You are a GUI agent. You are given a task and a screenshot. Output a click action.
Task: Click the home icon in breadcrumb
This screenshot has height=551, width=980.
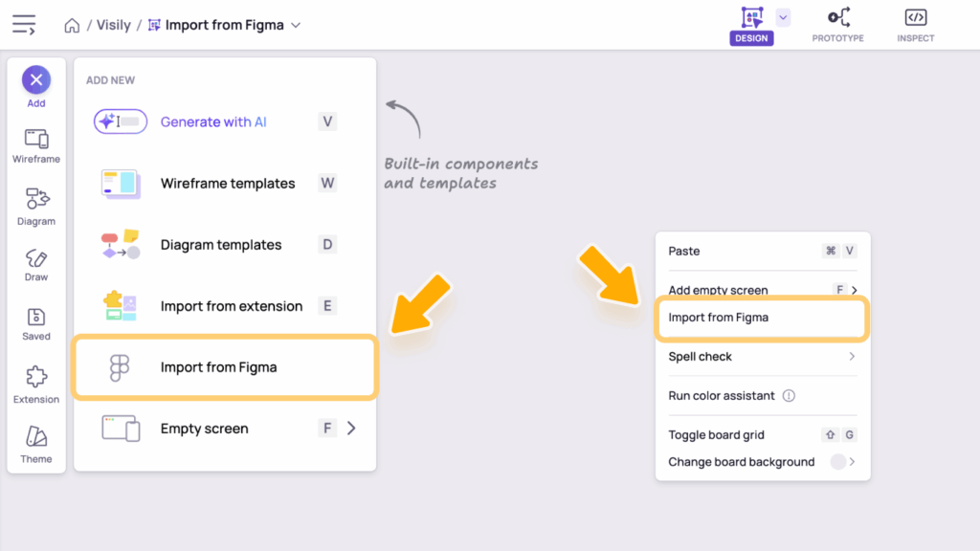click(x=72, y=26)
